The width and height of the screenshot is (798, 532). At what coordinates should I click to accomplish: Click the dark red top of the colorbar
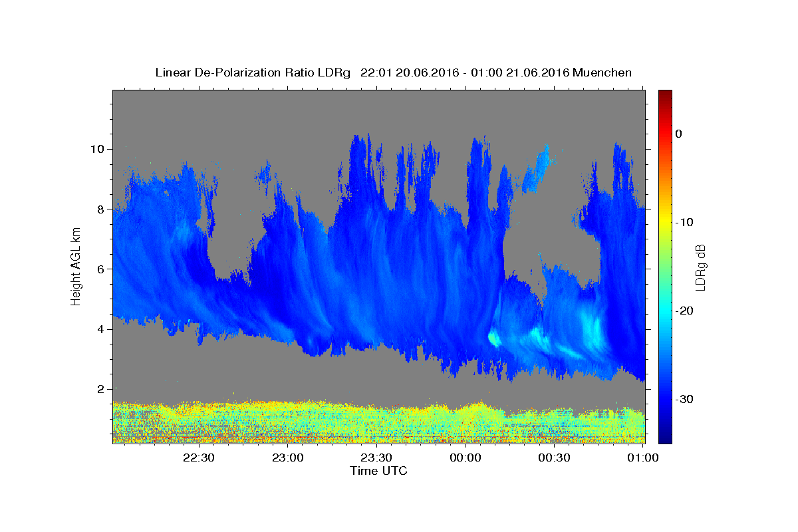click(x=665, y=96)
